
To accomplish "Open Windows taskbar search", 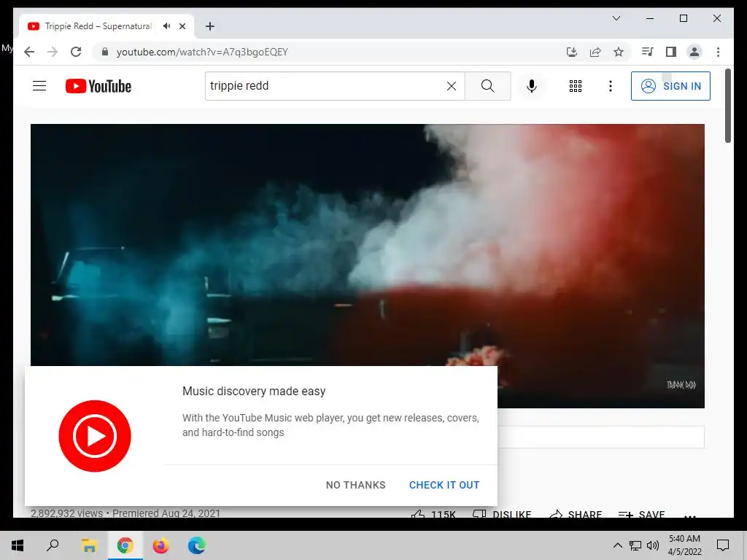I will 53,545.
